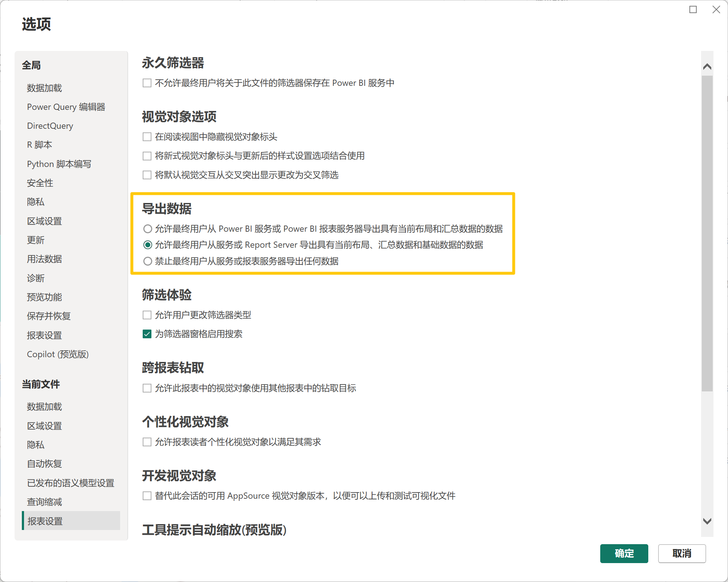Viewport: 728px width, 582px height.
Task: Click the scrollbar down arrow
Action: point(707,521)
